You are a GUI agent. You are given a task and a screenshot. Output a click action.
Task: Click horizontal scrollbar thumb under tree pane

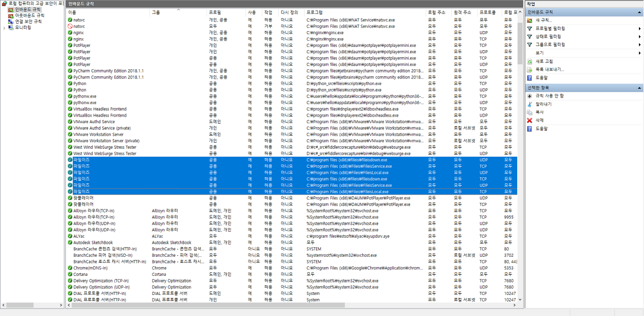click(x=20, y=305)
